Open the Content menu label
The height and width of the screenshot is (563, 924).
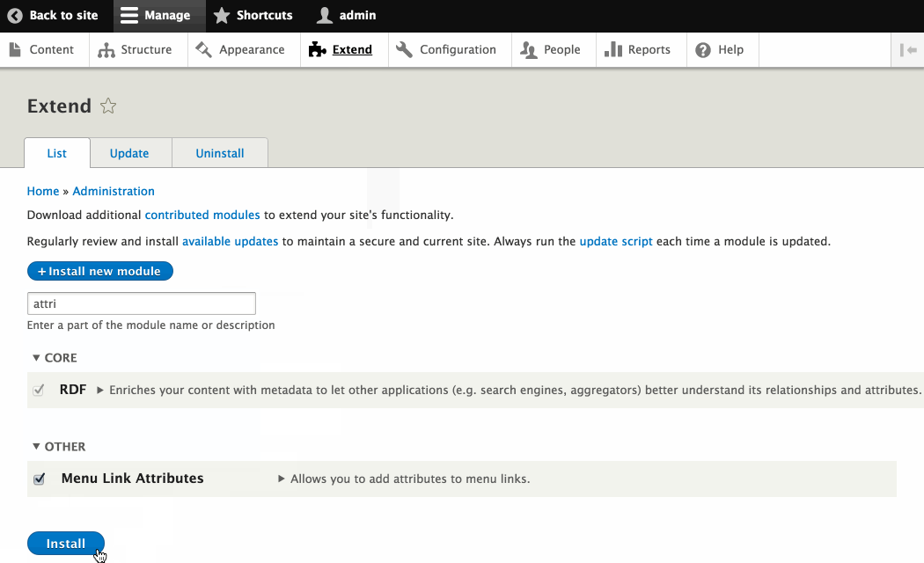[x=52, y=49]
